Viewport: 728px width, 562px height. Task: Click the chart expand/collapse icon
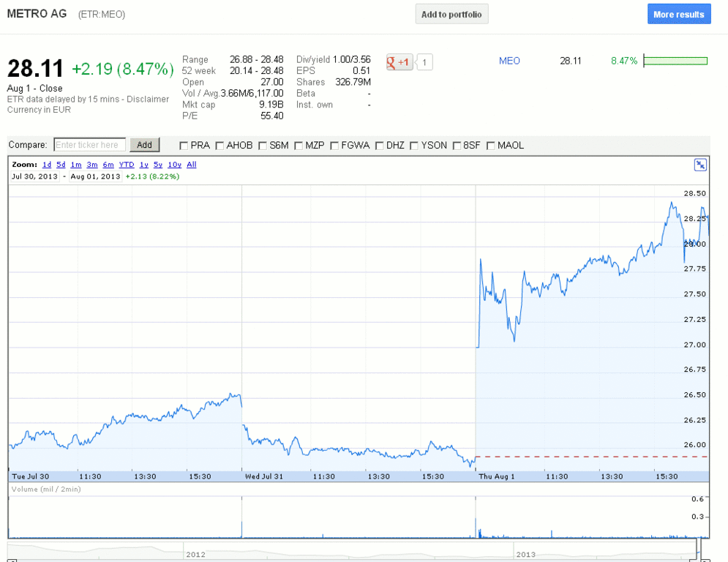click(x=700, y=165)
